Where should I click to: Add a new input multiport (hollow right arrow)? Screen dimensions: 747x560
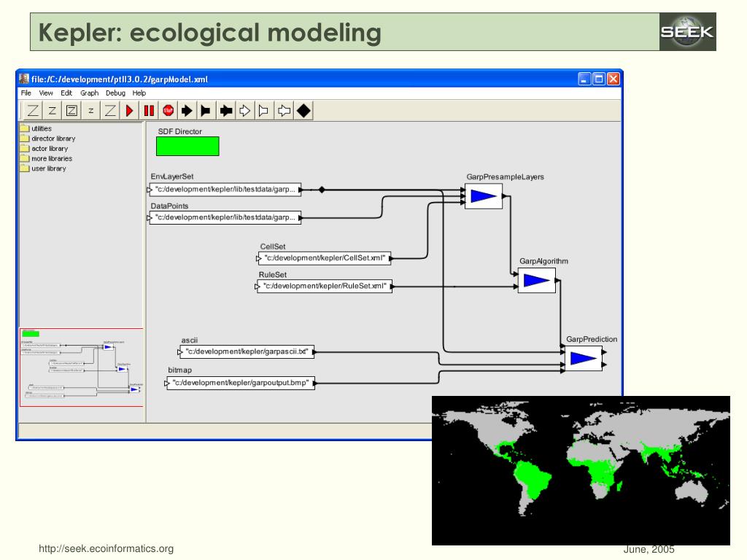245,111
